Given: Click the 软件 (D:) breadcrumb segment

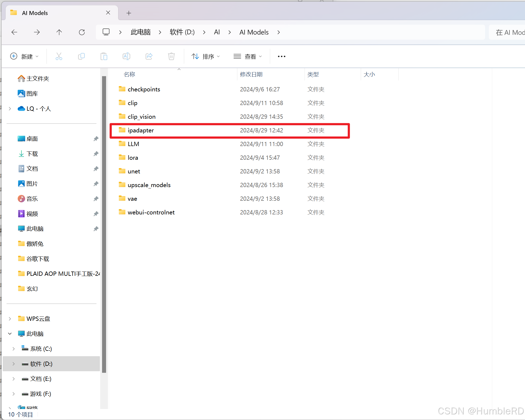Looking at the screenshot, I should click(182, 32).
